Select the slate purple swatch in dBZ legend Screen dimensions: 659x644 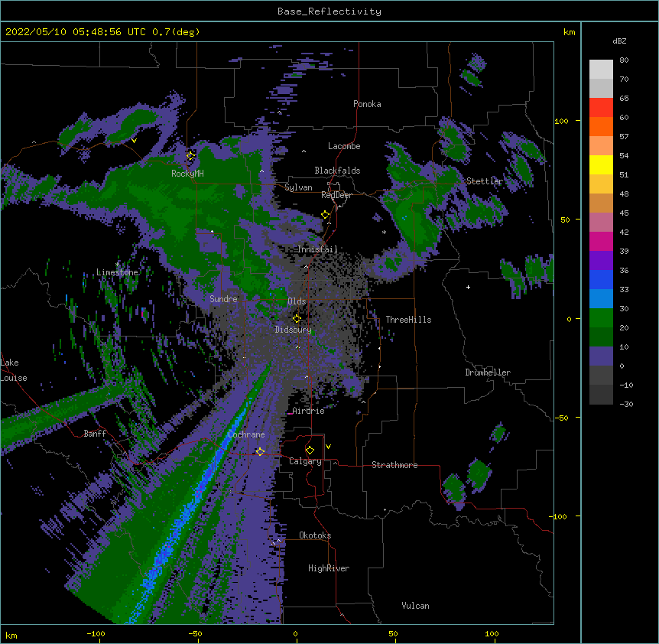coord(601,356)
